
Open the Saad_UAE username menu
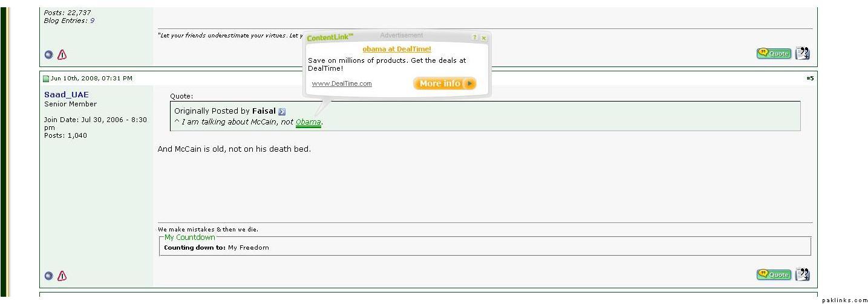(x=67, y=94)
